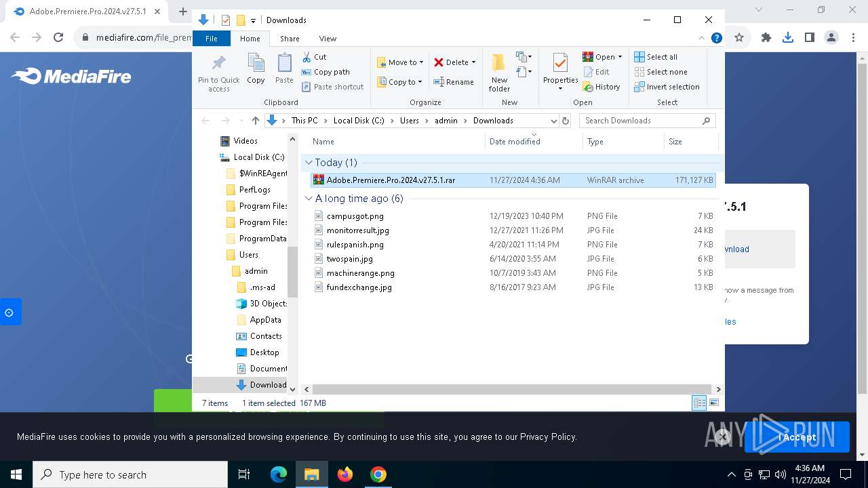Refresh the Downloads folder view

pos(566,121)
